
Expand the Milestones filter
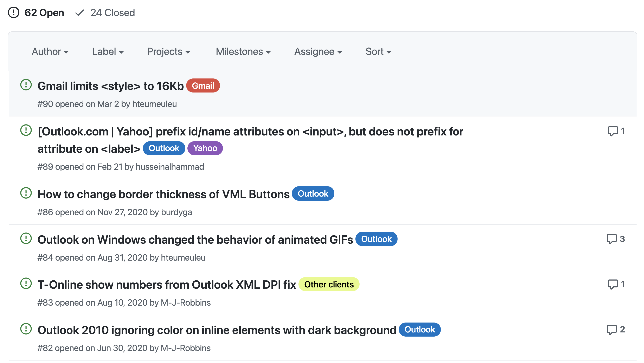pyautogui.click(x=243, y=52)
